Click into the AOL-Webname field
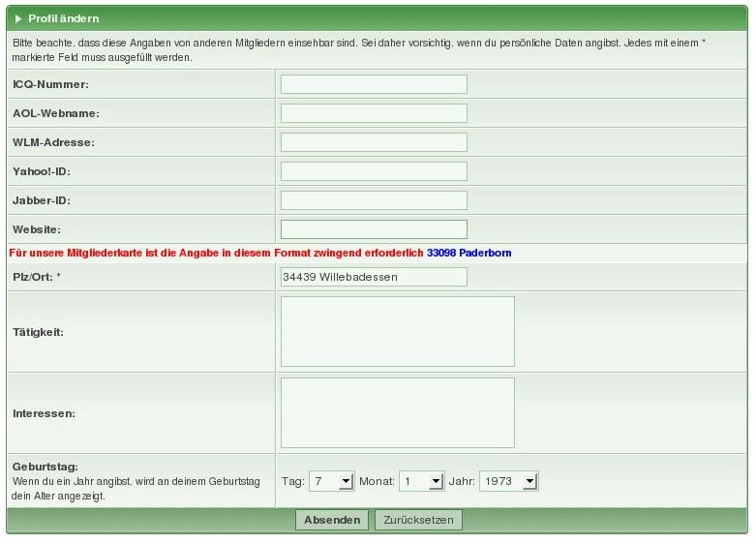 (374, 113)
